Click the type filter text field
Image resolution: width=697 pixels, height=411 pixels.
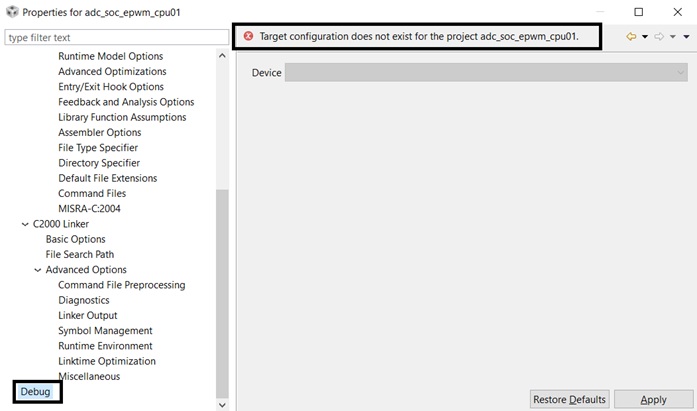(115, 37)
